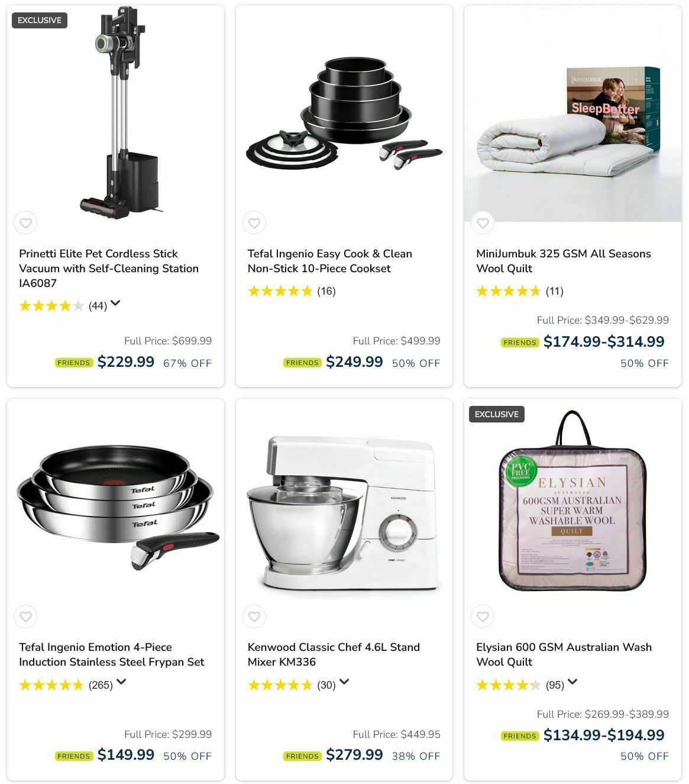Screen dimensions: 689x784
Task: Expand ratings chevron for Kenwood Stand Mixer
Action: [x=344, y=682]
